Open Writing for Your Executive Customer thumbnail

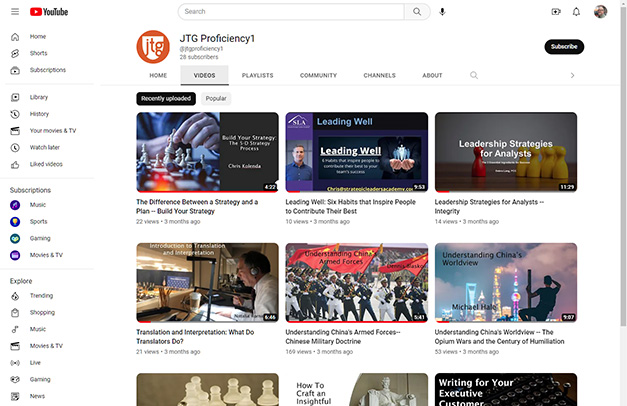(506, 390)
